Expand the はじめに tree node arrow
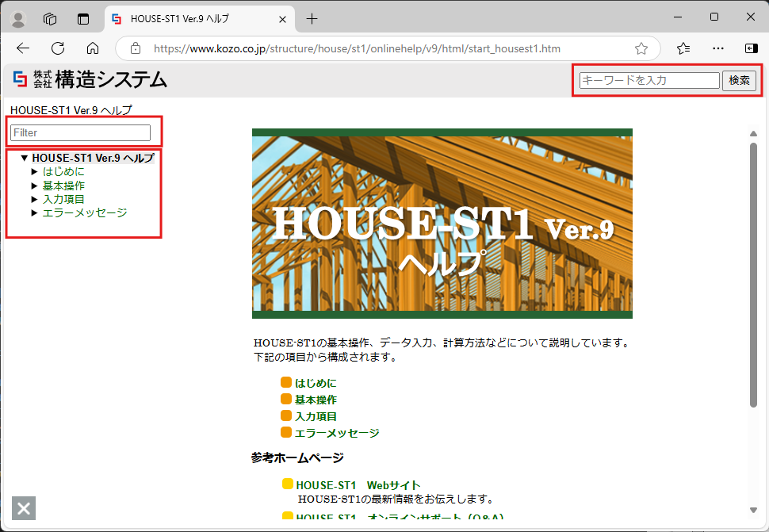769x532 pixels. [34, 171]
